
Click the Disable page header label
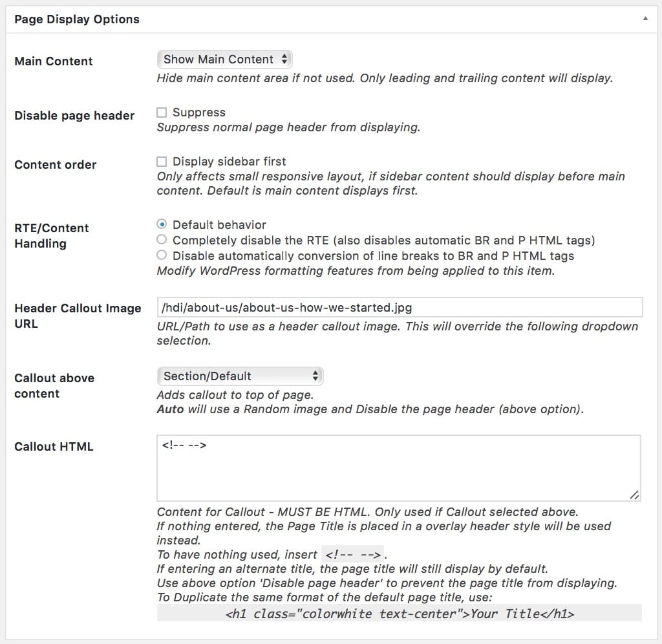74,116
